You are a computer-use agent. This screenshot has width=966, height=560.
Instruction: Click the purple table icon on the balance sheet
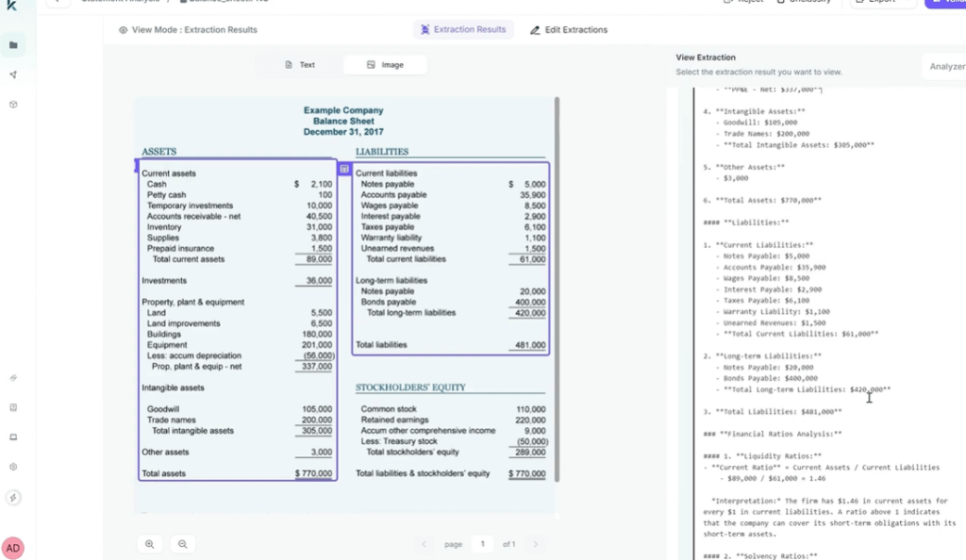coord(343,168)
